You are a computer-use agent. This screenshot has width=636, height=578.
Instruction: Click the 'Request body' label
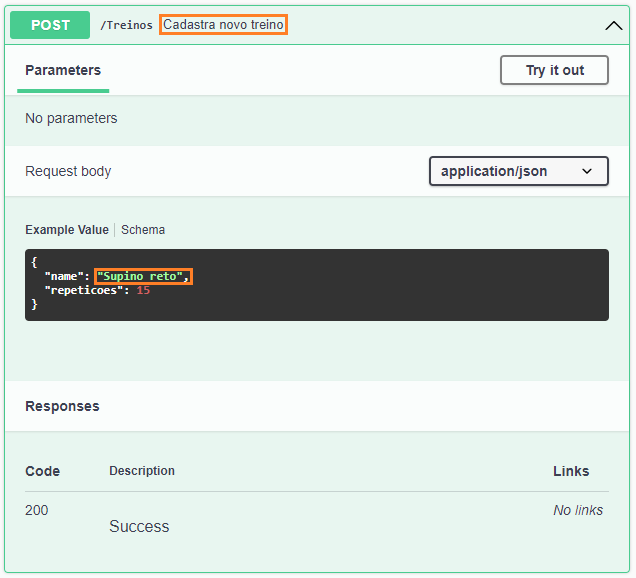click(68, 171)
